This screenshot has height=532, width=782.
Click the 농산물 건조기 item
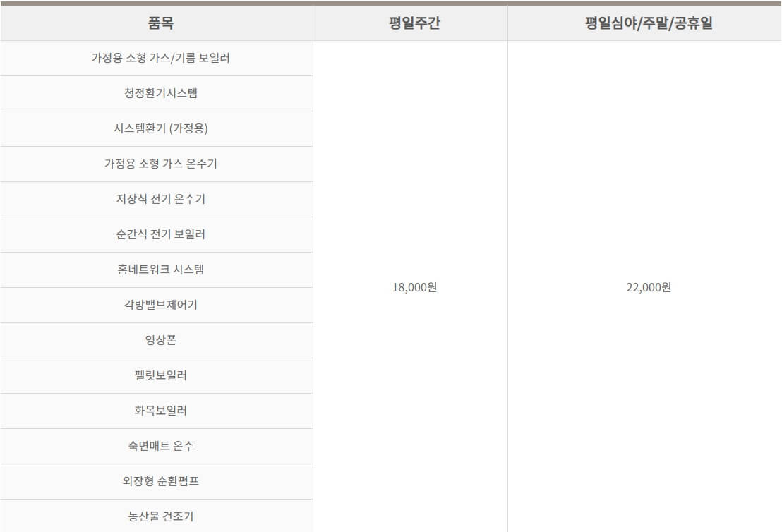click(157, 516)
